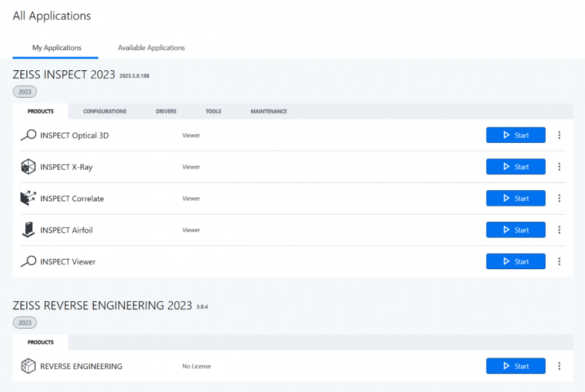Open the Tools tab

pos(213,111)
